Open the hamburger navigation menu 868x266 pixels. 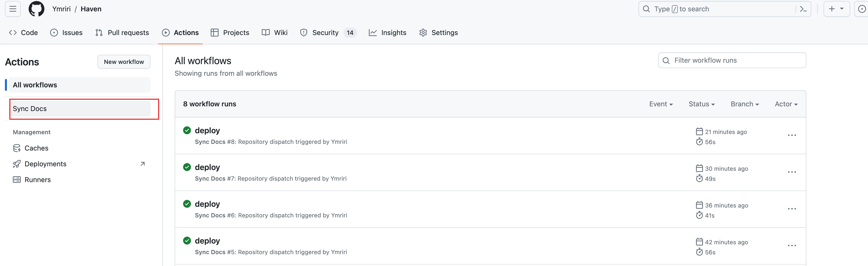[x=13, y=9]
